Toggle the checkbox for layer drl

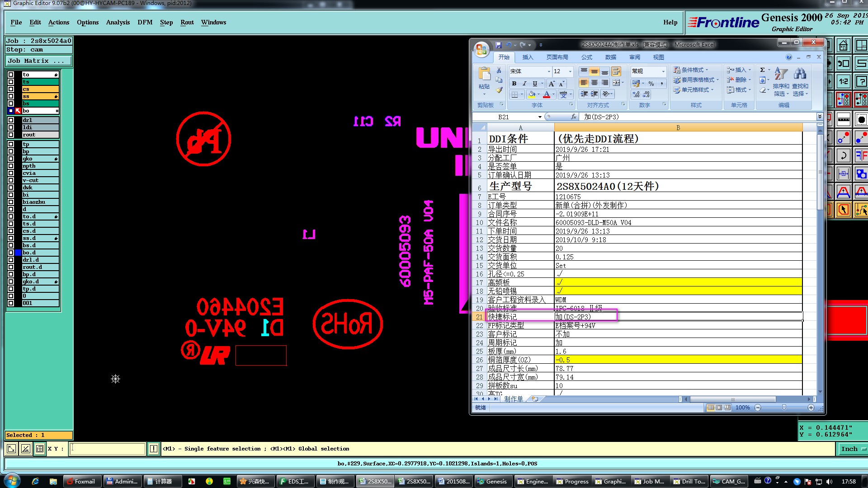[11, 120]
